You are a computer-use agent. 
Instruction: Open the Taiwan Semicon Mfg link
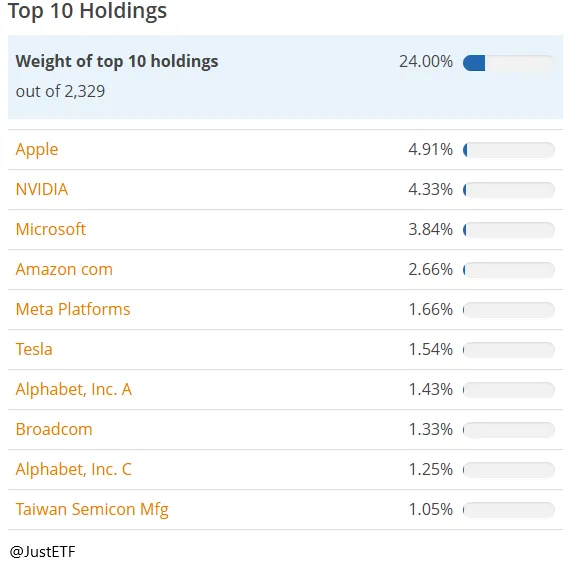coord(92,510)
